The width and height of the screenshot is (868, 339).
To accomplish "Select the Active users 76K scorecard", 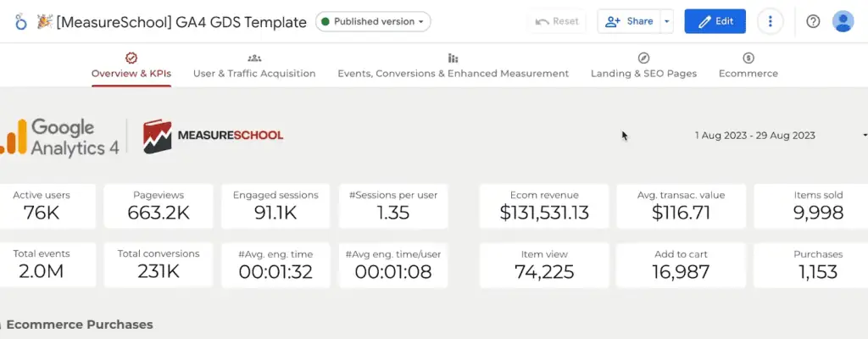I will coord(47,206).
